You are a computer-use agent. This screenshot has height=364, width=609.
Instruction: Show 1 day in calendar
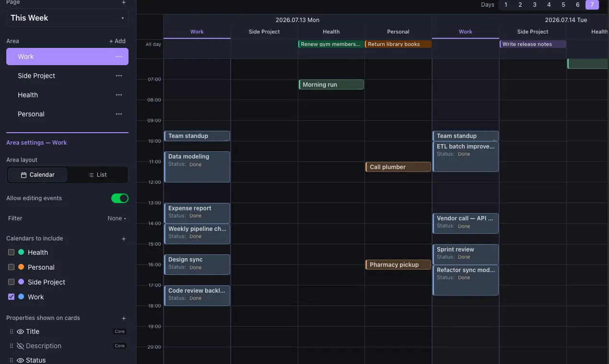coord(506,5)
